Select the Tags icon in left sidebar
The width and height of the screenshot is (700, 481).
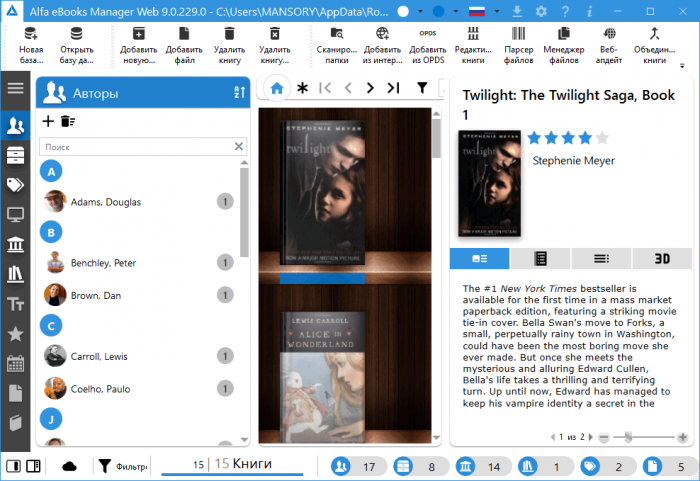[16, 184]
